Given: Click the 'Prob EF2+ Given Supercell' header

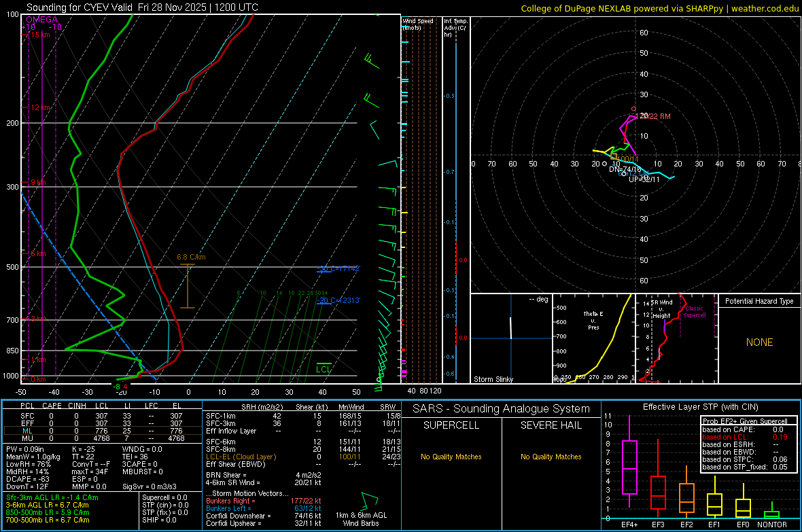Looking at the screenshot, I should pyautogui.click(x=745, y=421).
